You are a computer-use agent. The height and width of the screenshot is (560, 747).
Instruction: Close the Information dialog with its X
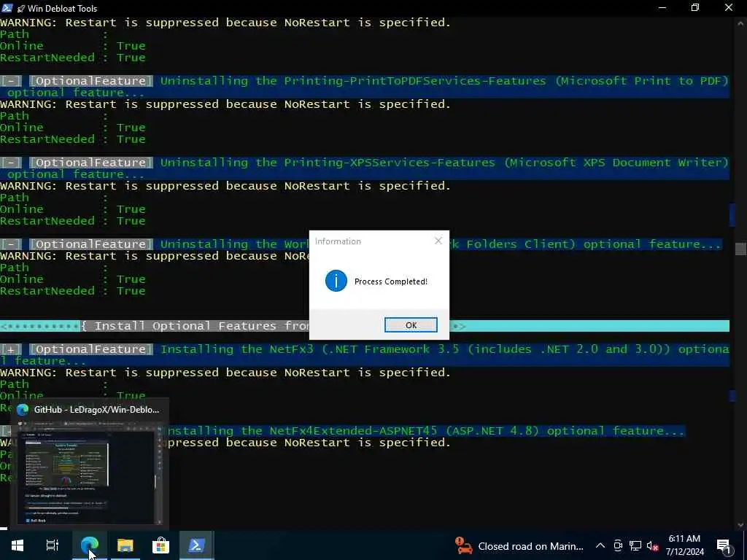tap(438, 241)
